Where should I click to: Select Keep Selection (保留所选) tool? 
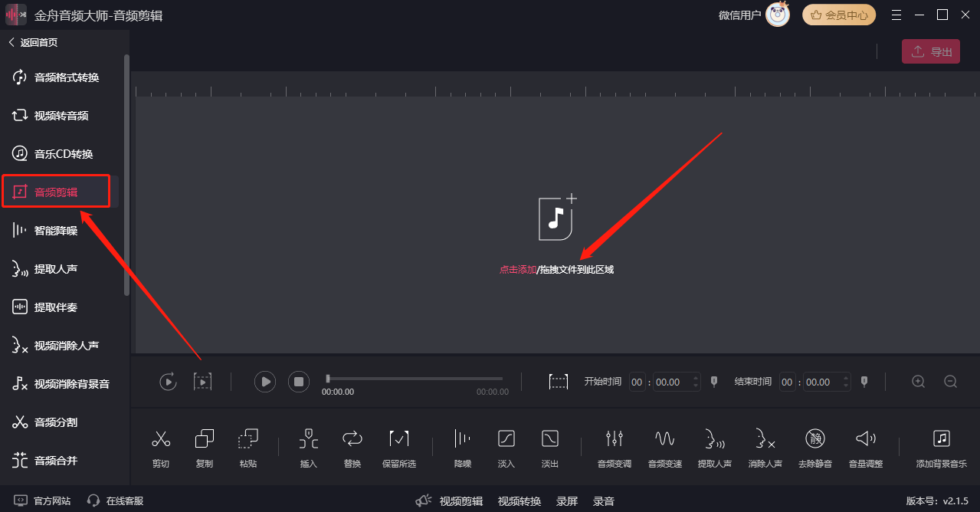(x=399, y=448)
